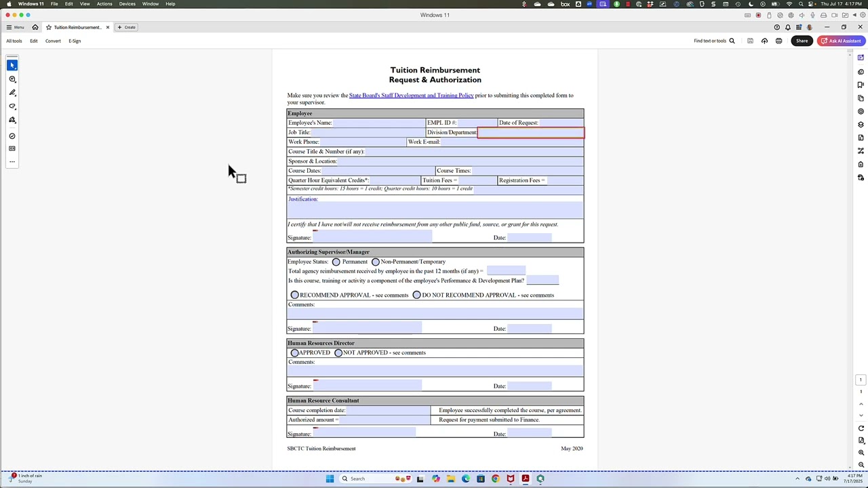Open page display fit options

coord(861,441)
